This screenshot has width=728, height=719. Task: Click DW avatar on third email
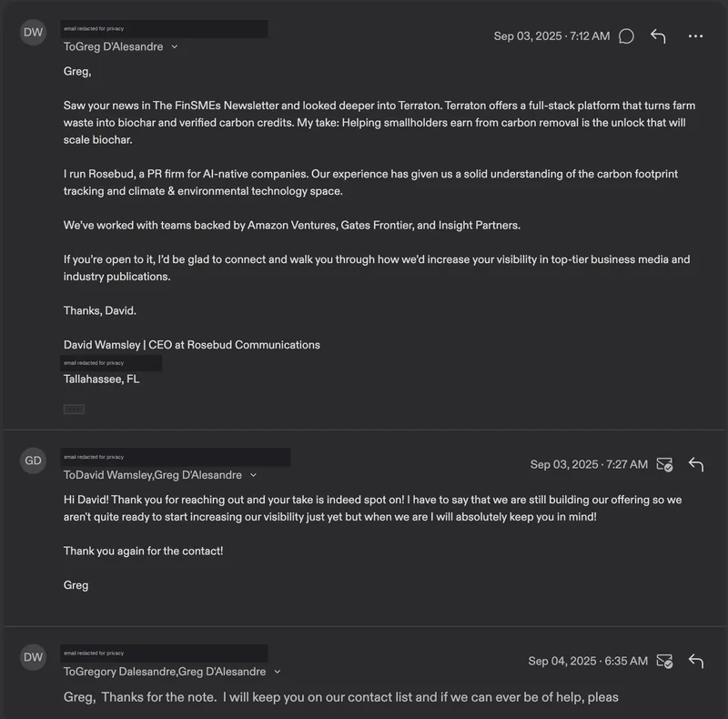tap(33, 657)
